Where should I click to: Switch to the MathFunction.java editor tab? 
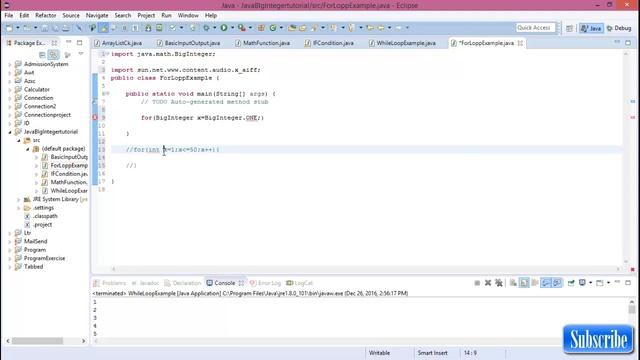click(x=262, y=43)
